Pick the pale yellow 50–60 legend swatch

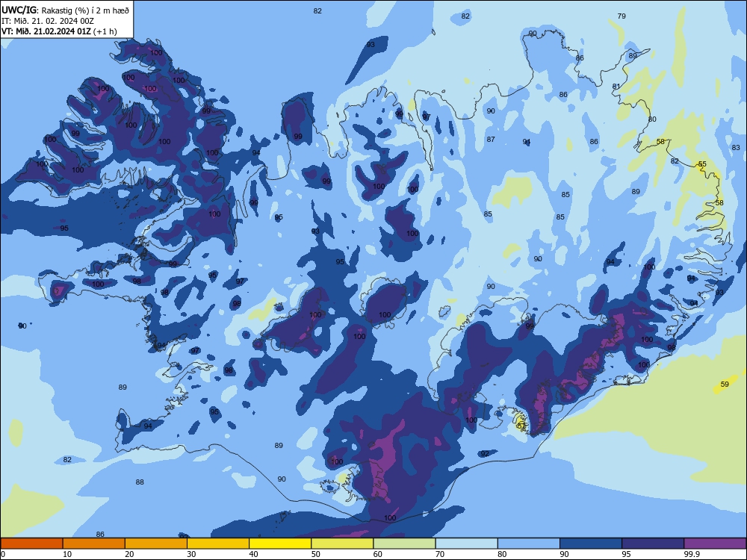pos(342,544)
